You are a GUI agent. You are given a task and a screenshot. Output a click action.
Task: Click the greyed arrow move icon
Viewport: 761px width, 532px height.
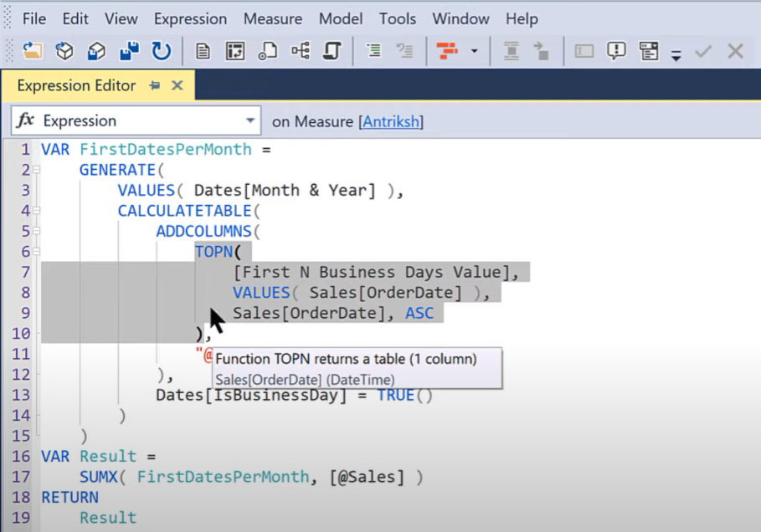point(541,51)
